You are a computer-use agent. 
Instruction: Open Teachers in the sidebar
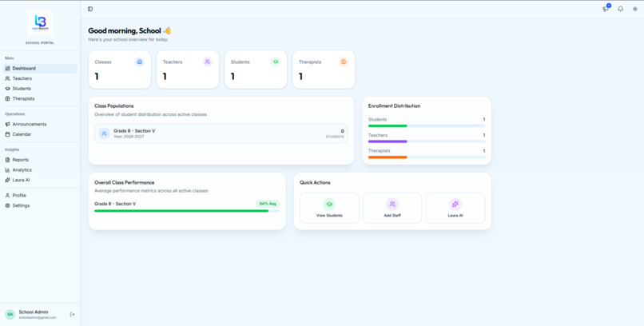coord(40,78)
